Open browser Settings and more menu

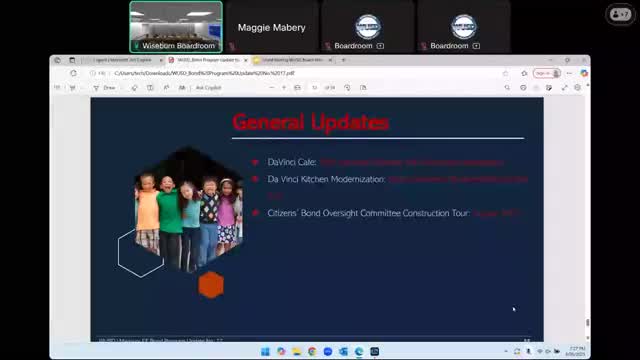click(x=570, y=73)
